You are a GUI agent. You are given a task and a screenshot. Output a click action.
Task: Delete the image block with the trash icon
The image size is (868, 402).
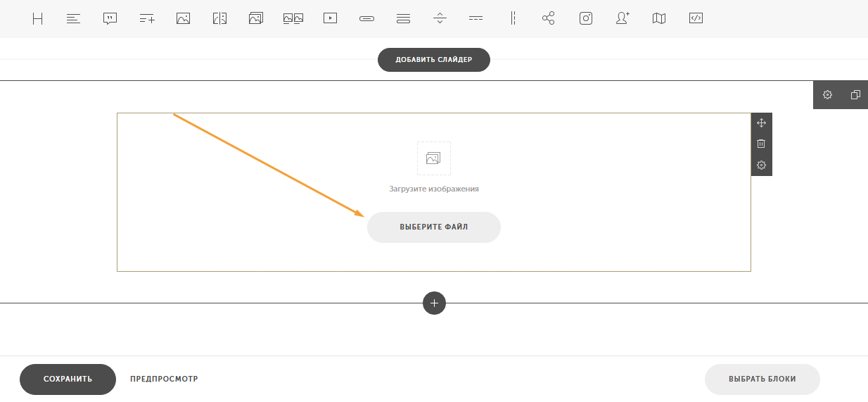point(761,144)
